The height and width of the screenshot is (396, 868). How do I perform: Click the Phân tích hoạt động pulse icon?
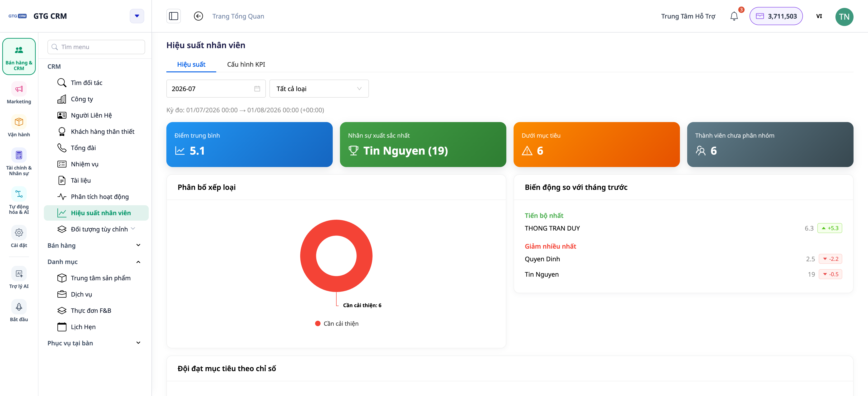pyautogui.click(x=62, y=196)
